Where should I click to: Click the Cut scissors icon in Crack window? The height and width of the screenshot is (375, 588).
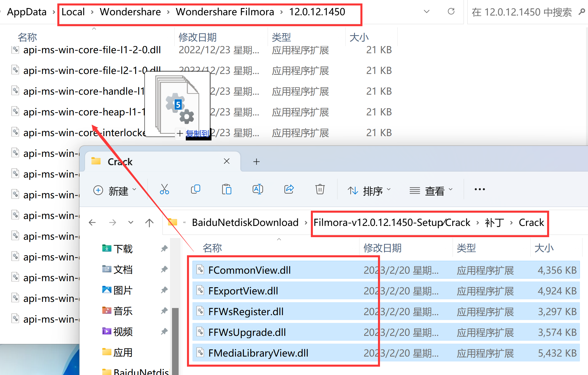(165, 190)
